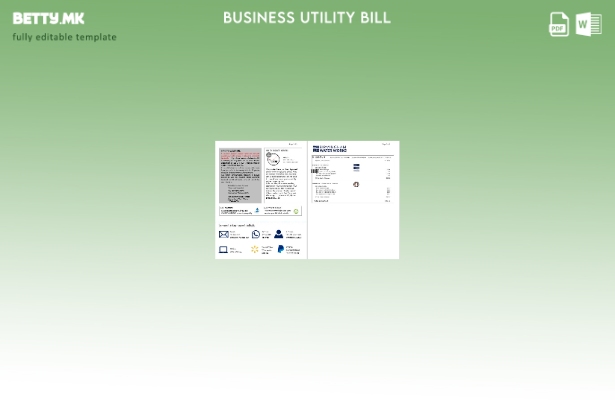Screen dimensions: 615x400
Task: Click the green circle icon in contact box
Action: coord(296,211)
